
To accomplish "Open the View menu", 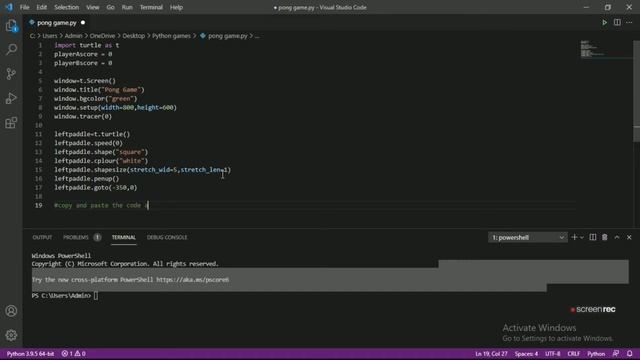I will coord(93,7).
